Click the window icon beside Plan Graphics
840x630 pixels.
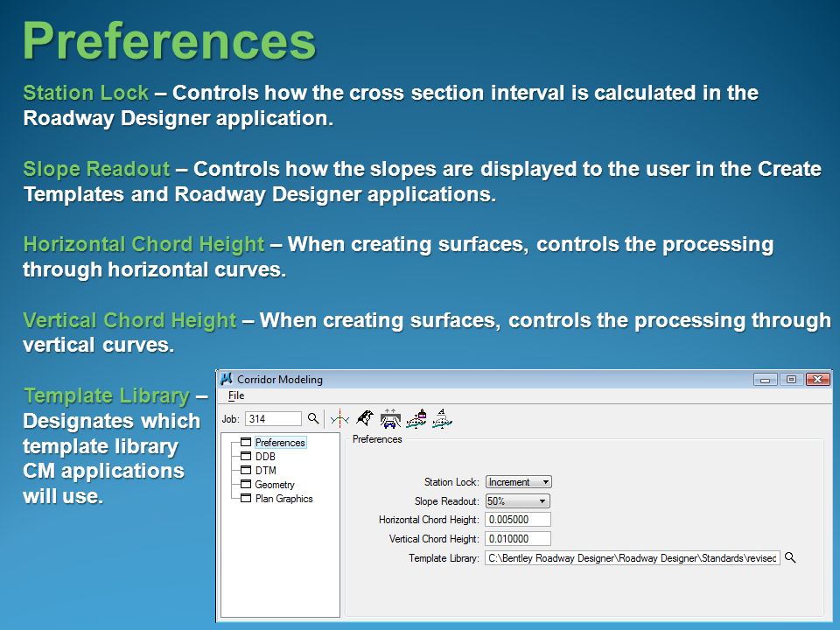pyautogui.click(x=246, y=498)
